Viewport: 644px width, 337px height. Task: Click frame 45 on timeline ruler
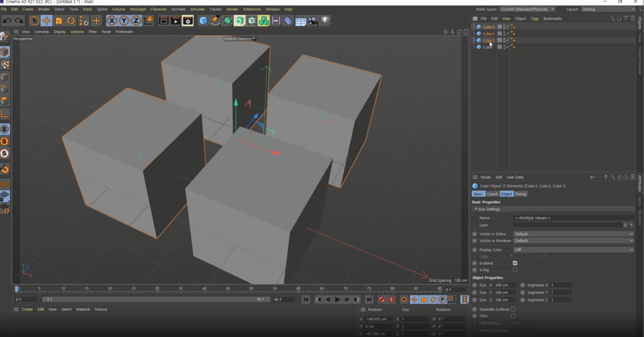228,289
